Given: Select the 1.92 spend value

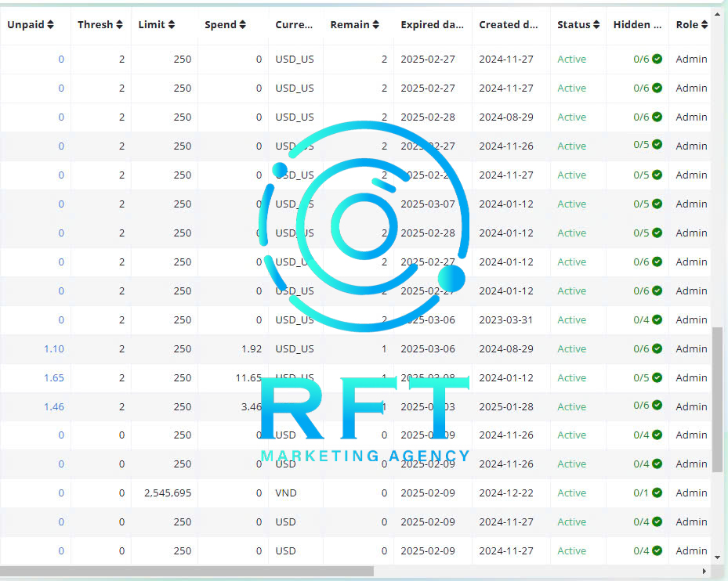Looking at the screenshot, I should point(252,349).
